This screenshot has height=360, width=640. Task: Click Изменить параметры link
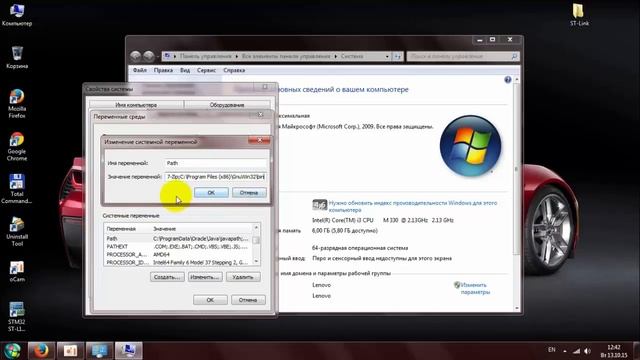(475, 288)
